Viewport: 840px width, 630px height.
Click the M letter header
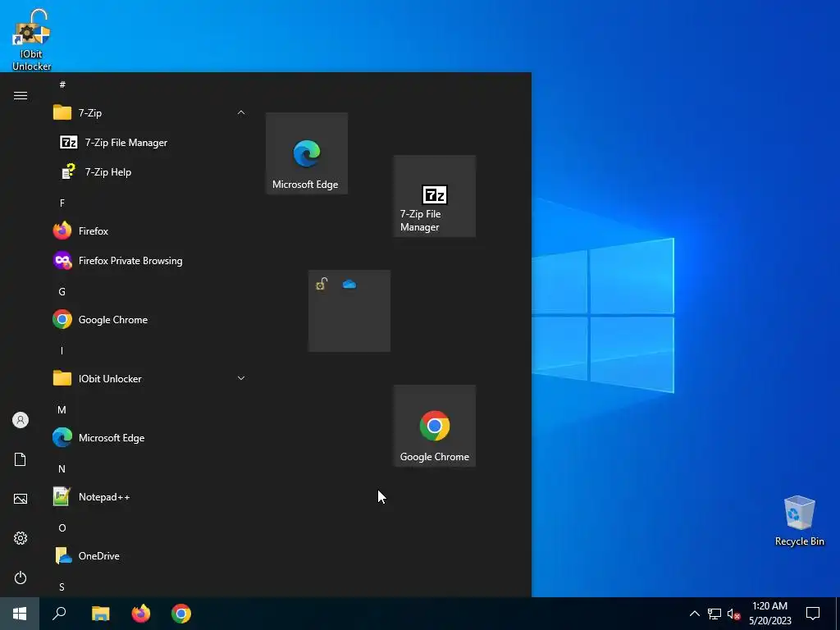coord(62,410)
